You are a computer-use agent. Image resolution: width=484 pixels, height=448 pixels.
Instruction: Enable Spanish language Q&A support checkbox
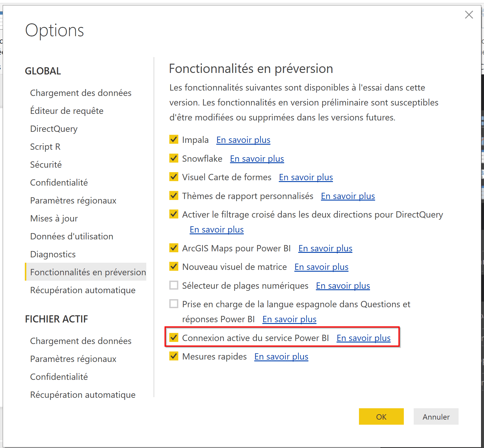tap(174, 304)
